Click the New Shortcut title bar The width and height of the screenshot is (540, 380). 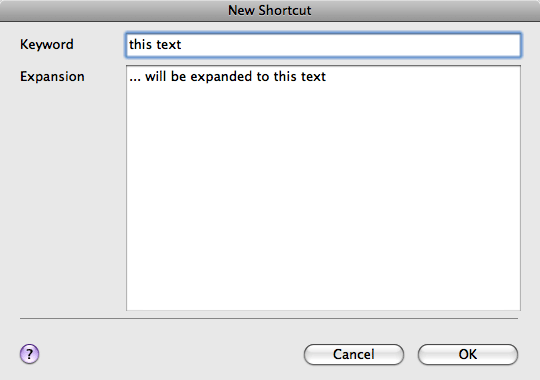270,10
